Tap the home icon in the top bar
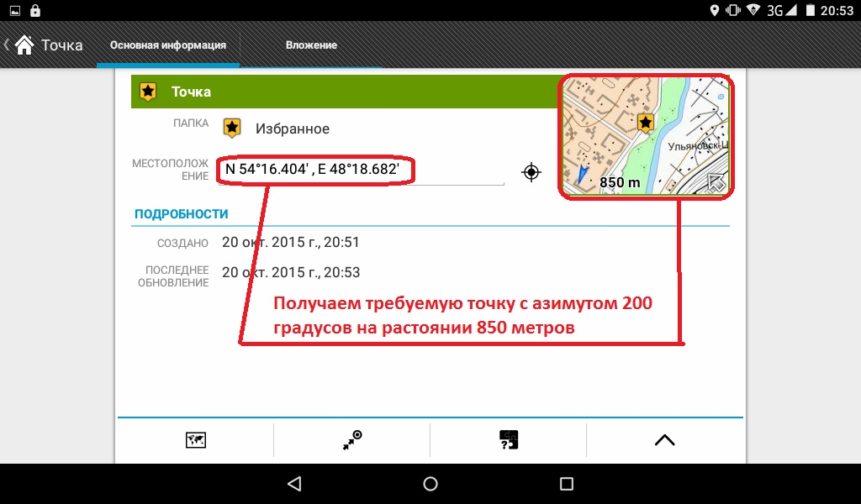Viewport: 861px width, 504px height. point(24,45)
